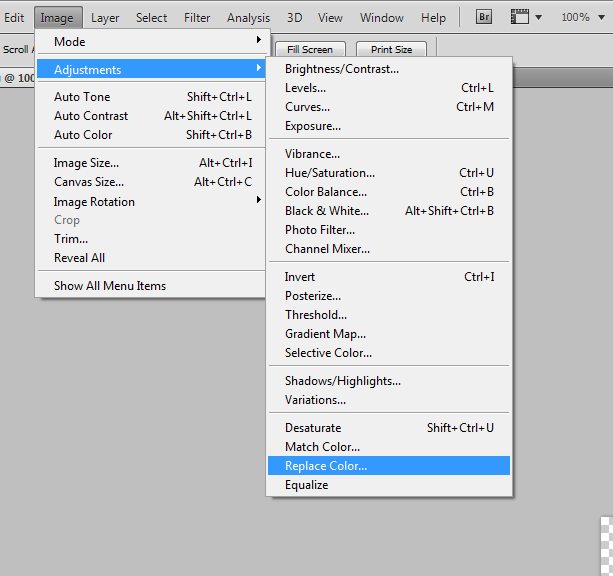Open the Help menu

tap(433, 17)
